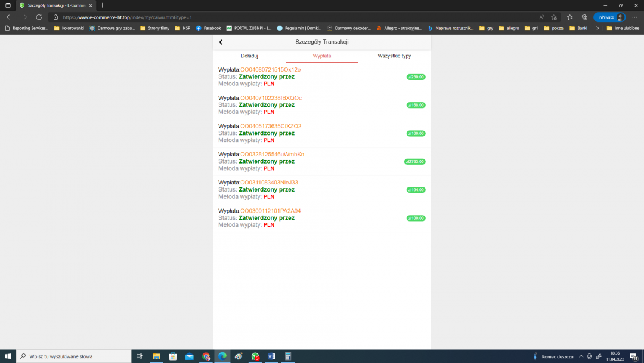Refresh the page with the reload icon
Viewport: 644px width, 363px height.
(x=39, y=17)
